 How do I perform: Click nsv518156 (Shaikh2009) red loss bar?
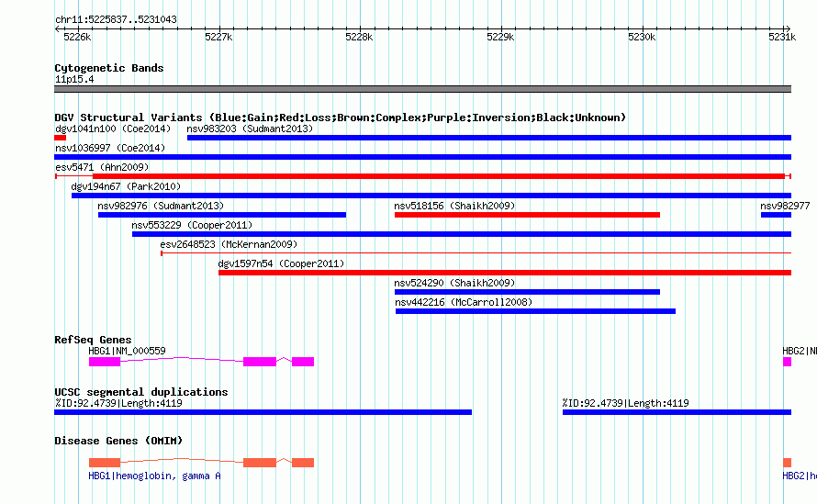527,215
